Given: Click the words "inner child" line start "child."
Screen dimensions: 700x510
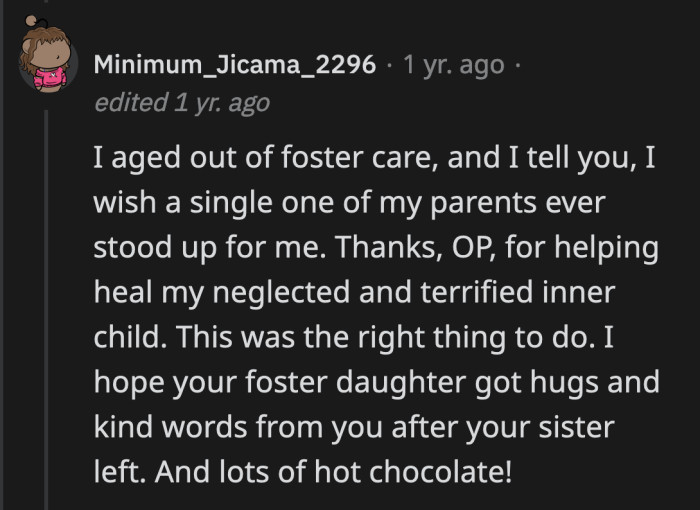Looking at the screenshot, I should [x=128, y=338].
